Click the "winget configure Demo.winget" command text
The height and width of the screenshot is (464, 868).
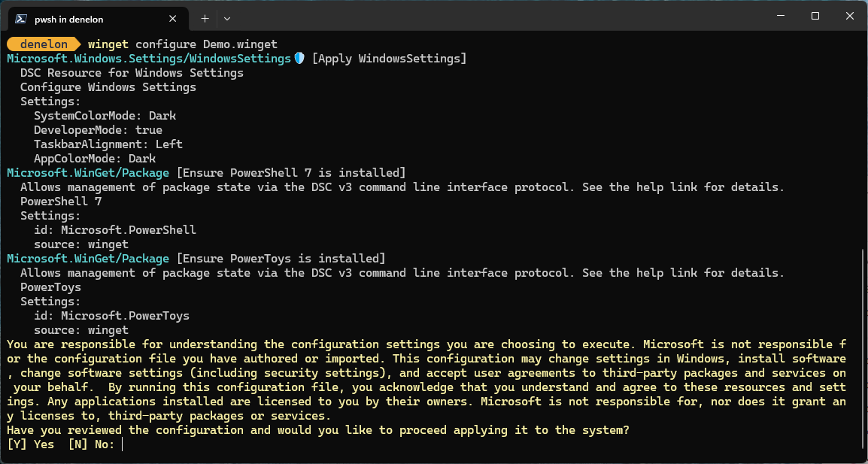click(182, 44)
